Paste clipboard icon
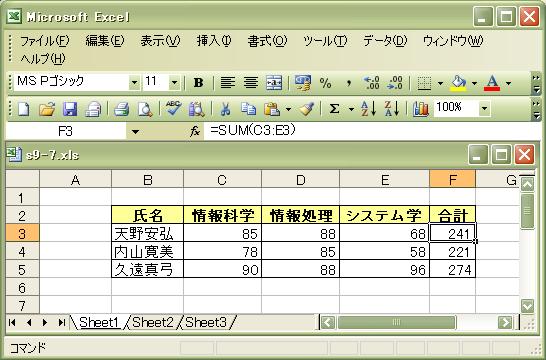 click(272, 109)
